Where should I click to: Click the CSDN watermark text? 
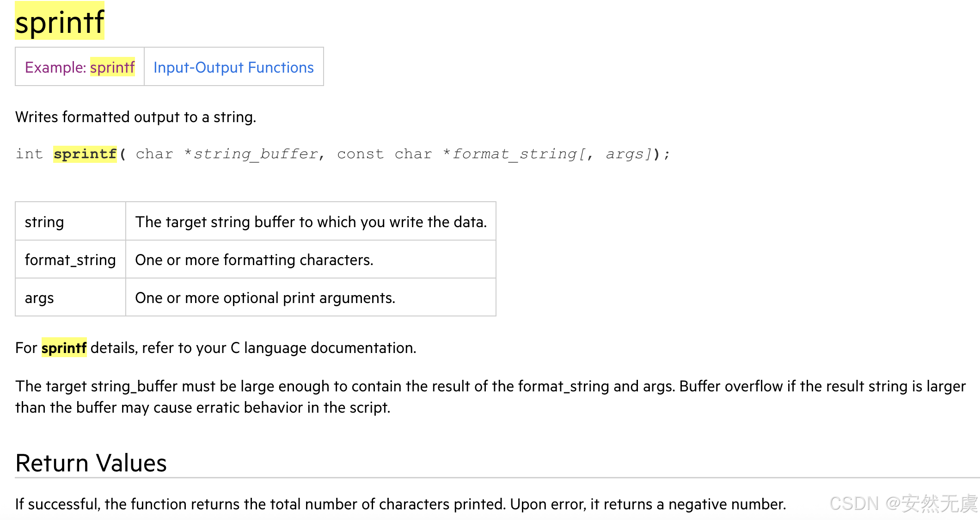[903, 504]
